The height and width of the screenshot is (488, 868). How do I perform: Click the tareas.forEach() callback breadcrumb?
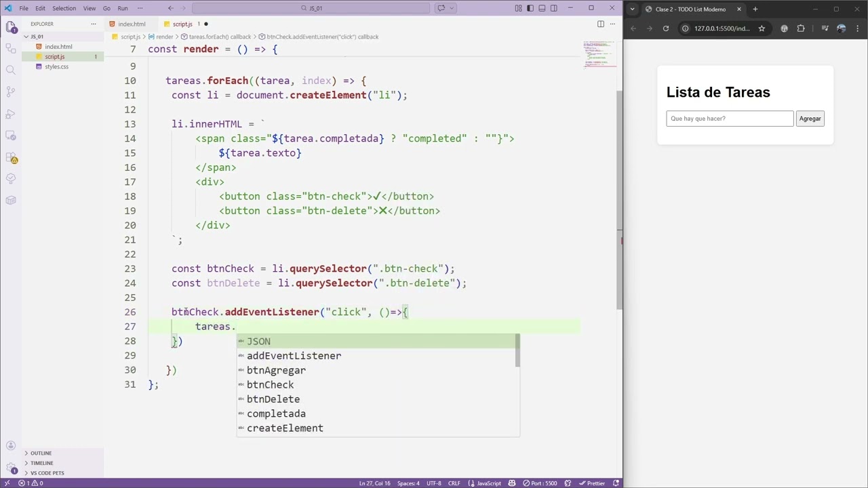click(220, 37)
